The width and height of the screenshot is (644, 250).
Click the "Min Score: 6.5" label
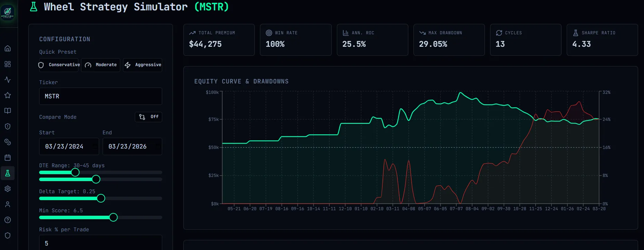61,211
